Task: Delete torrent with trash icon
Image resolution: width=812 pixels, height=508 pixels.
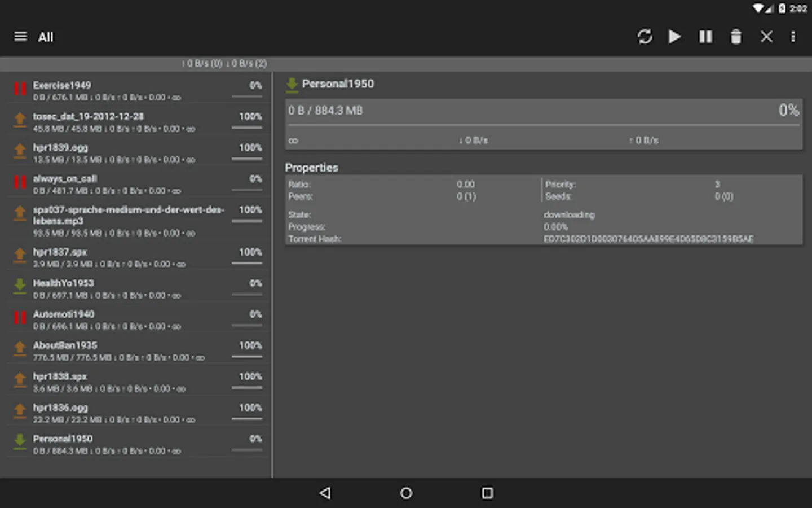Action: coord(736,37)
